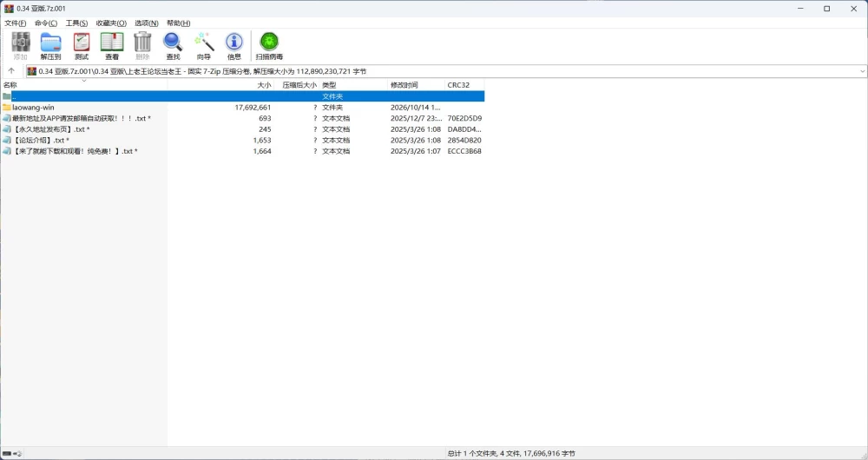The height and width of the screenshot is (460, 868).
Task: Expand the address bar path dropdown
Action: click(x=863, y=71)
